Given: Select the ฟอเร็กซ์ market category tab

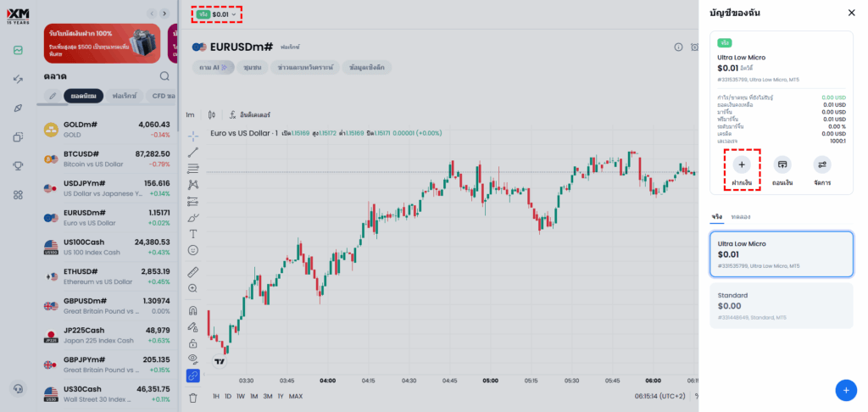Looking at the screenshot, I should [x=124, y=96].
